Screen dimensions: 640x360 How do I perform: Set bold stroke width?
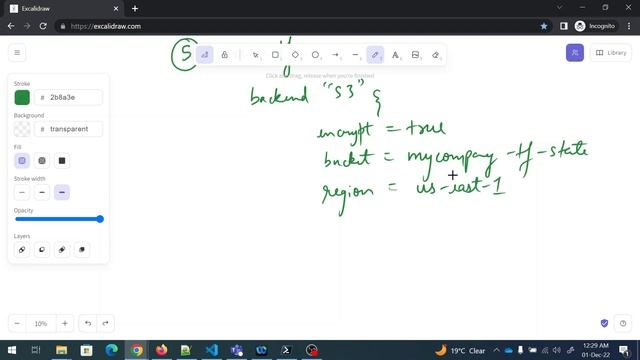tap(42, 192)
